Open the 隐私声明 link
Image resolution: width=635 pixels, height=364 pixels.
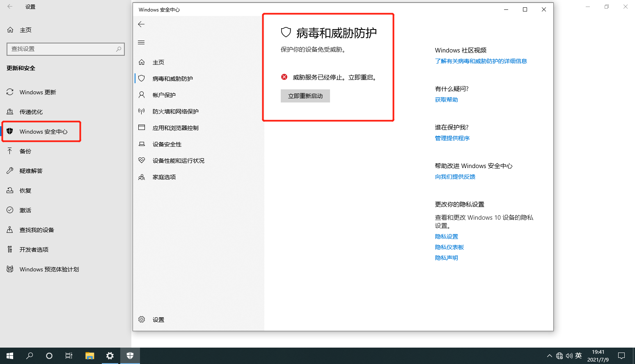pyautogui.click(x=446, y=258)
